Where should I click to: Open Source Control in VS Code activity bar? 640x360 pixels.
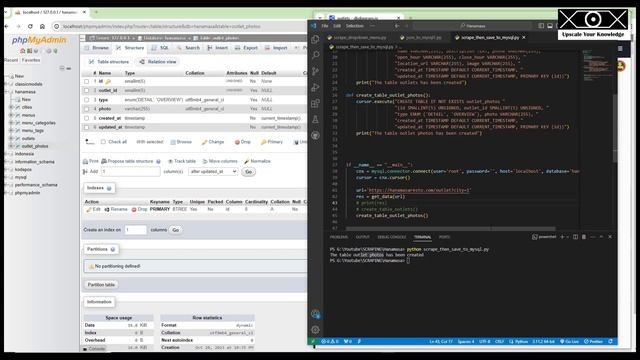pyautogui.click(x=315, y=71)
